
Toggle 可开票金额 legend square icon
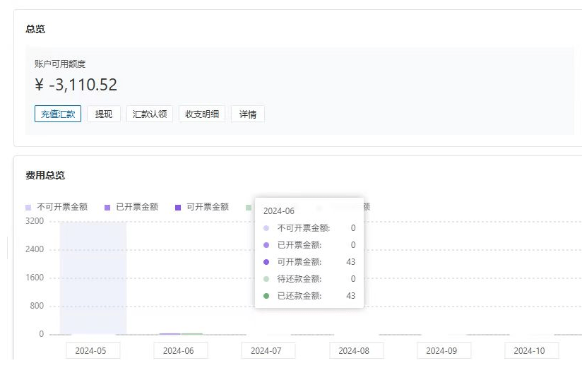coord(178,208)
